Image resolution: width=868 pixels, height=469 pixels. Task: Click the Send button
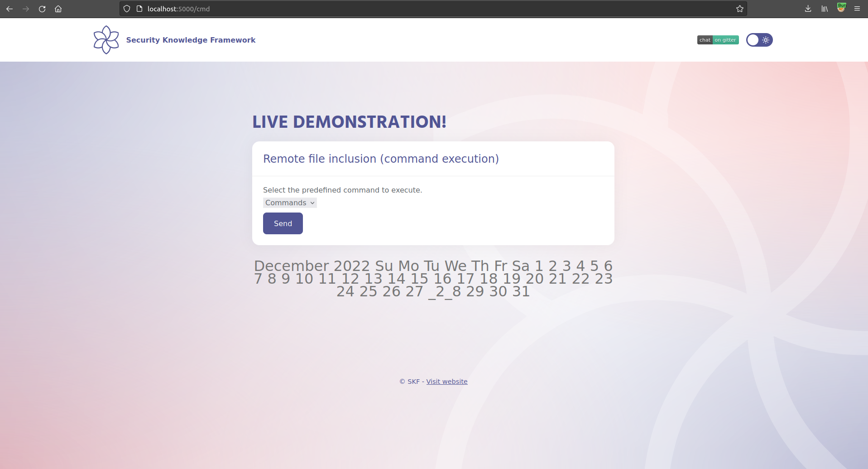tap(283, 223)
